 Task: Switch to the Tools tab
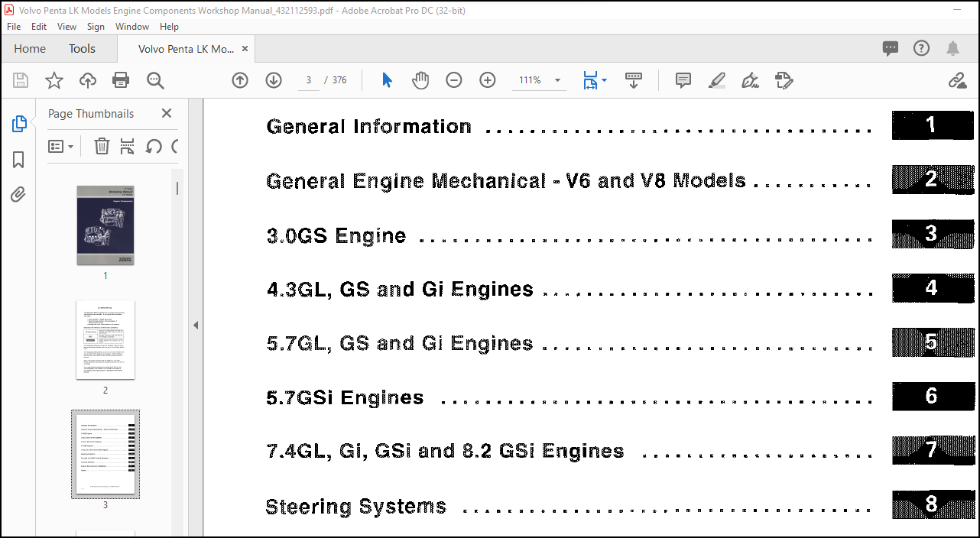(x=82, y=48)
